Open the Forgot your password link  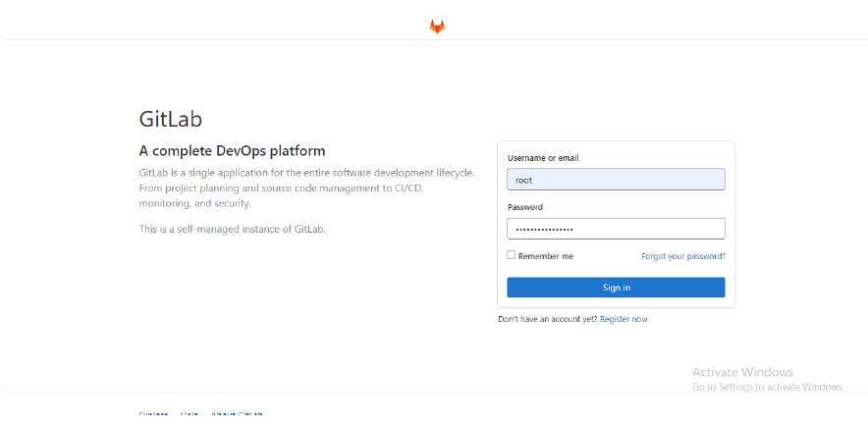683,256
